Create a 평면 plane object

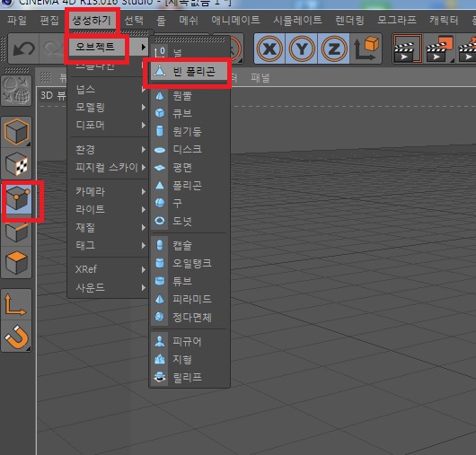pos(190,167)
